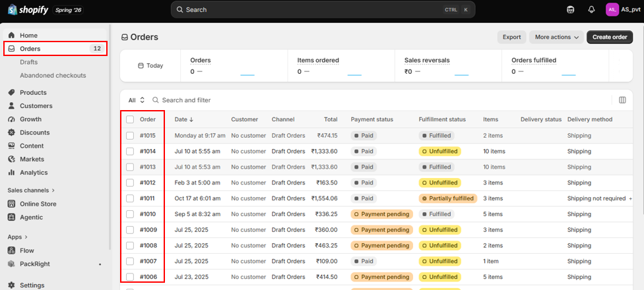Click the Create order button
The image size is (644, 290).
(610, 37)
